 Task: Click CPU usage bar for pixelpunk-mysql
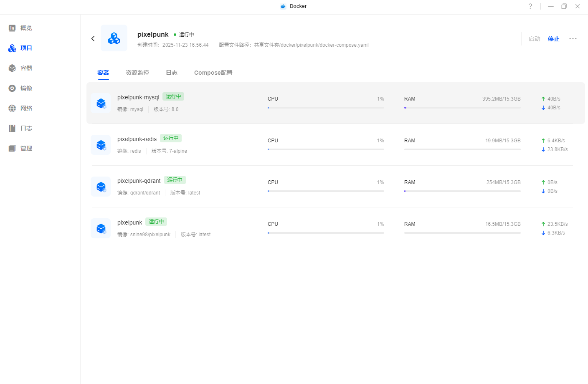point(326,108)
